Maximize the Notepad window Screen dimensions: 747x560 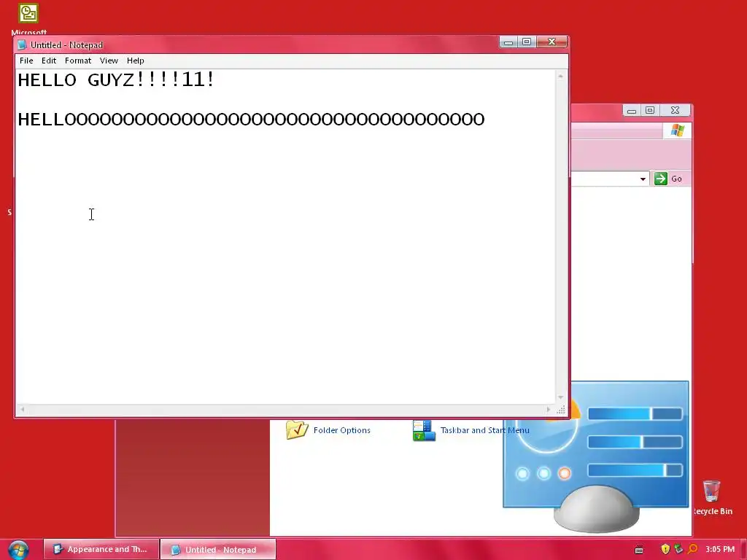(x=527, y=42)
